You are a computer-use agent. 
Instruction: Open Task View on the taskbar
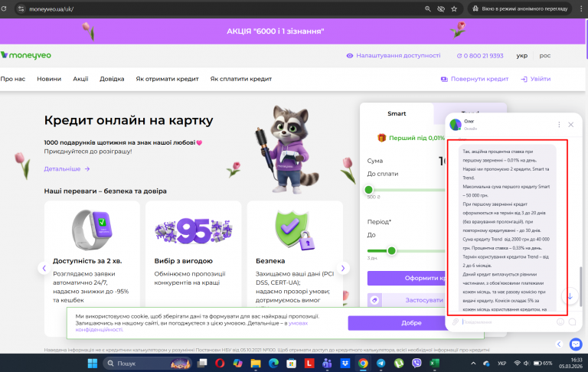click(202, 363)
